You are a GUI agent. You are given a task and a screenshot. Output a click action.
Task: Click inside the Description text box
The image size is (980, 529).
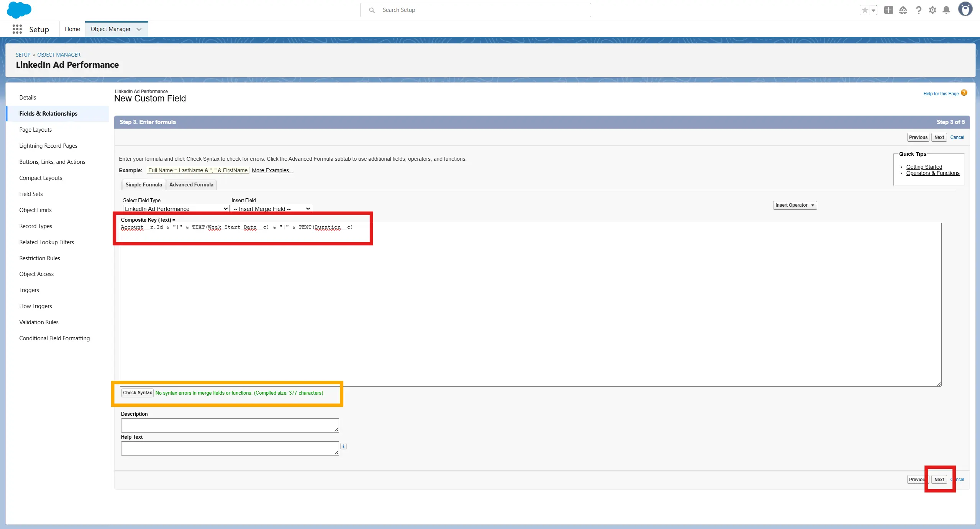[x=229, y=425]
